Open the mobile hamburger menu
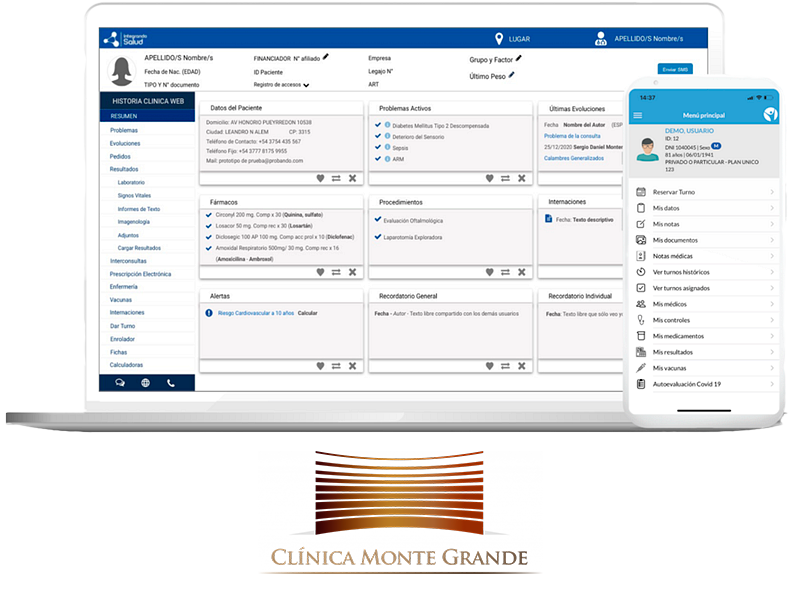This screenshot has height=593, width=800. [638, 116]
